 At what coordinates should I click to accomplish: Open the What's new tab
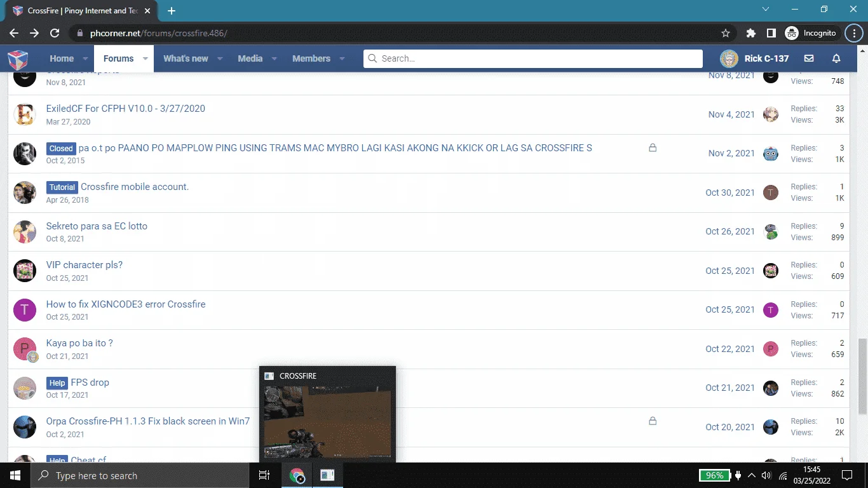point(186,58)
